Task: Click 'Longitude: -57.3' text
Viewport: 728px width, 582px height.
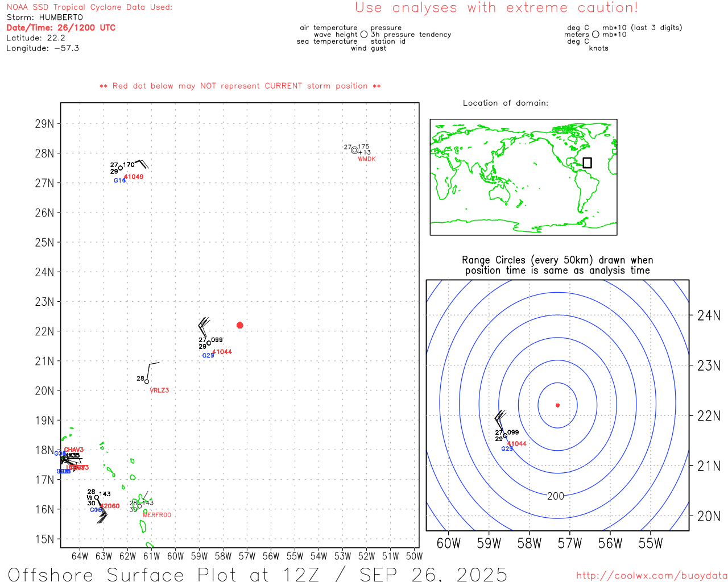Action: (x=43, y=48)
